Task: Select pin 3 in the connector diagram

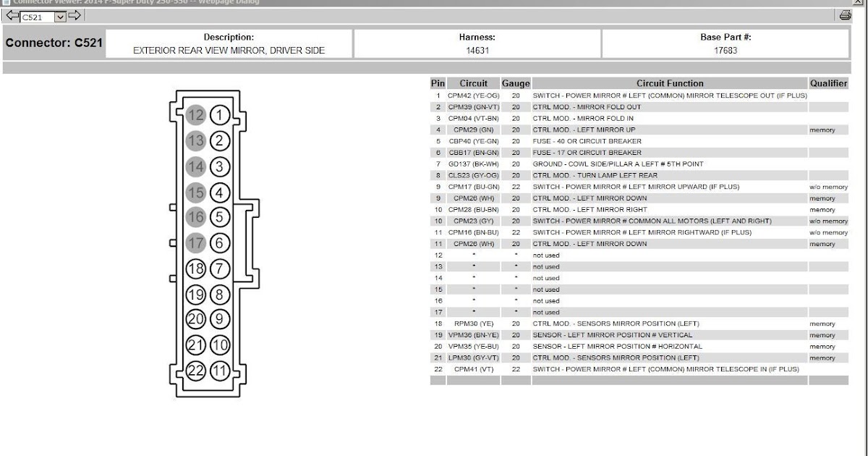Action: (x=219, y=167)
